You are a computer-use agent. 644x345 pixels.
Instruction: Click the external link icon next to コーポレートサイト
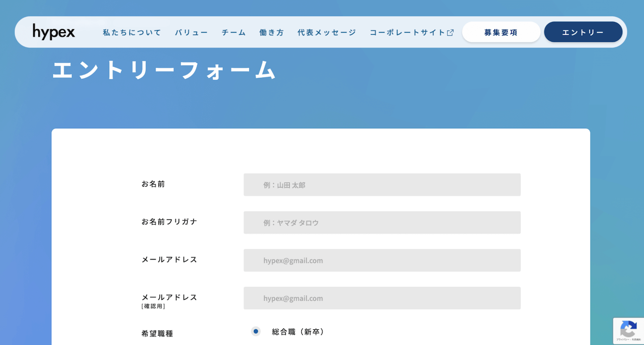click(x=449, y=31)
